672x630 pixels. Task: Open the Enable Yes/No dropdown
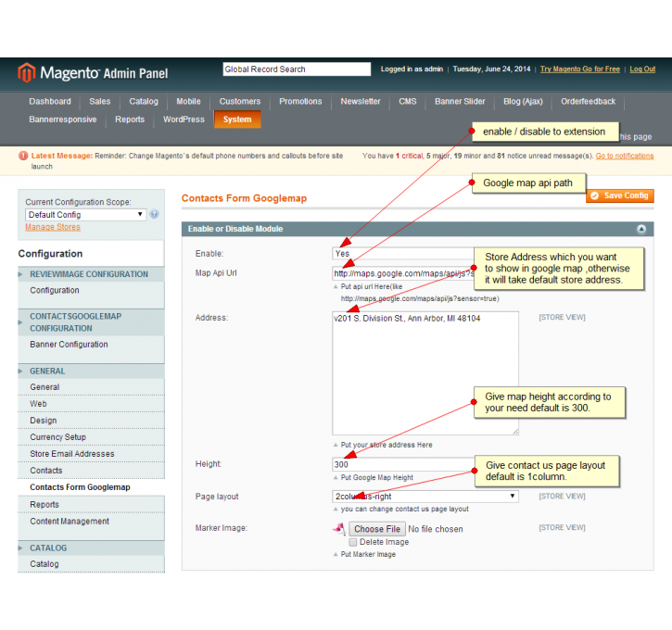(403, 254)
